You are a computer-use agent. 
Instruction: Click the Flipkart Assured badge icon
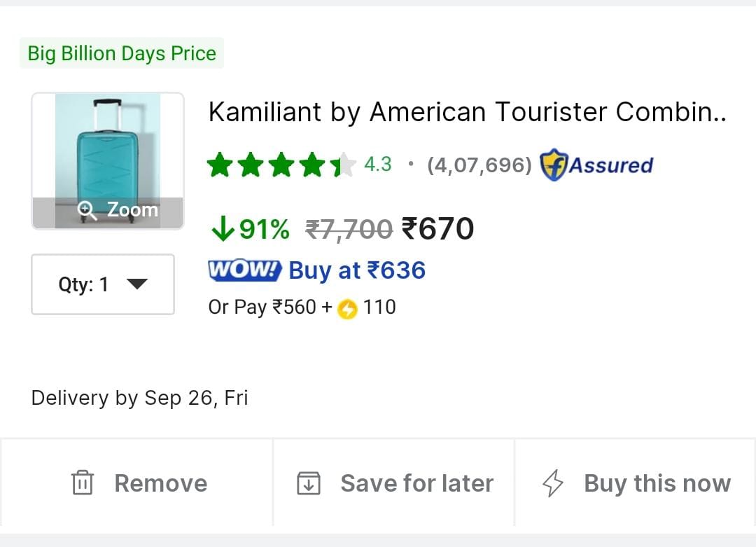[x=553, y=165]
